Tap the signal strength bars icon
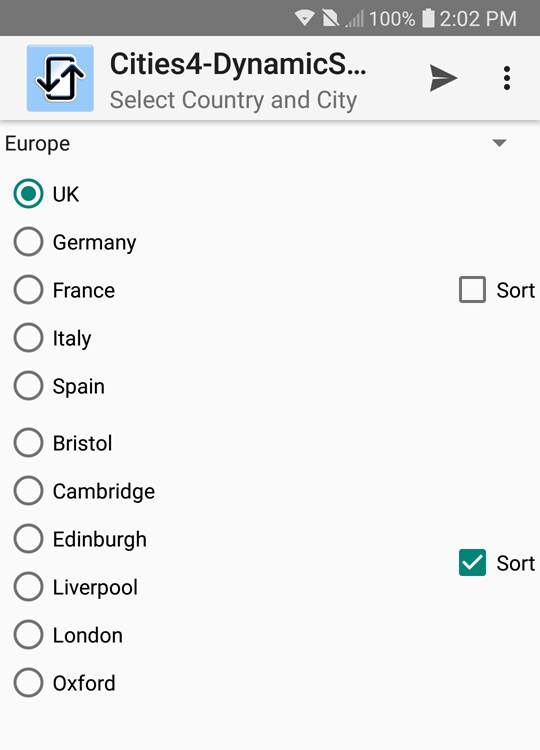The height and width of the screenshot is (750, 540). [x=354, y=20]
